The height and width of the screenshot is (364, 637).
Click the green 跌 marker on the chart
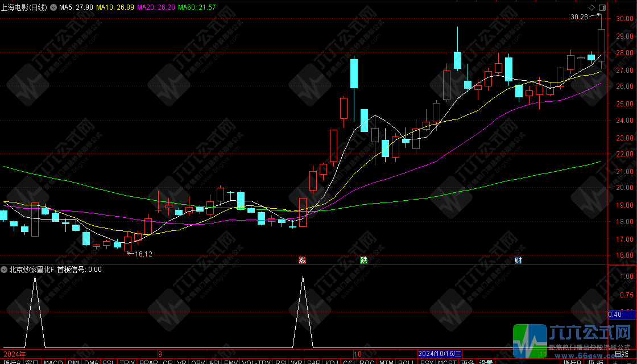(x=363, y=260)
